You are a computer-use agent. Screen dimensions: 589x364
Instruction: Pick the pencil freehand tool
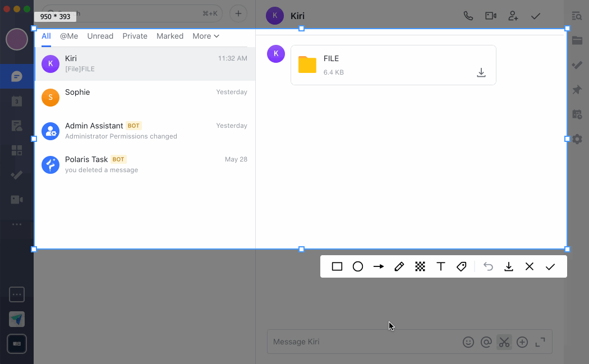pos(399,267)
